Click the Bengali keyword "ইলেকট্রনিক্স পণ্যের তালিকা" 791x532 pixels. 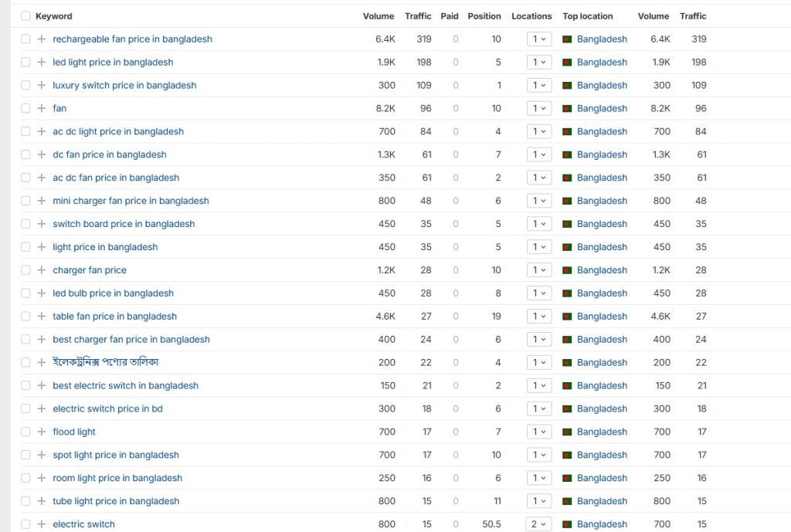pyautogui.click(x=105, y=362)
